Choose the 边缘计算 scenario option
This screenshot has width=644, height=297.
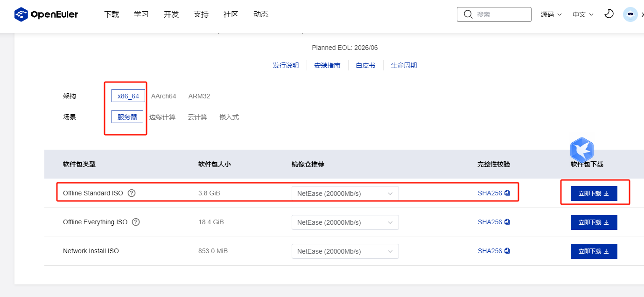coord(162,117)
